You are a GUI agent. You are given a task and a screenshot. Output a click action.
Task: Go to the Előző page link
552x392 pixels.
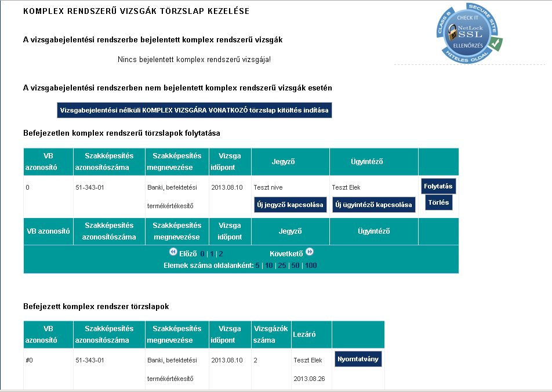tap(188, 253)
